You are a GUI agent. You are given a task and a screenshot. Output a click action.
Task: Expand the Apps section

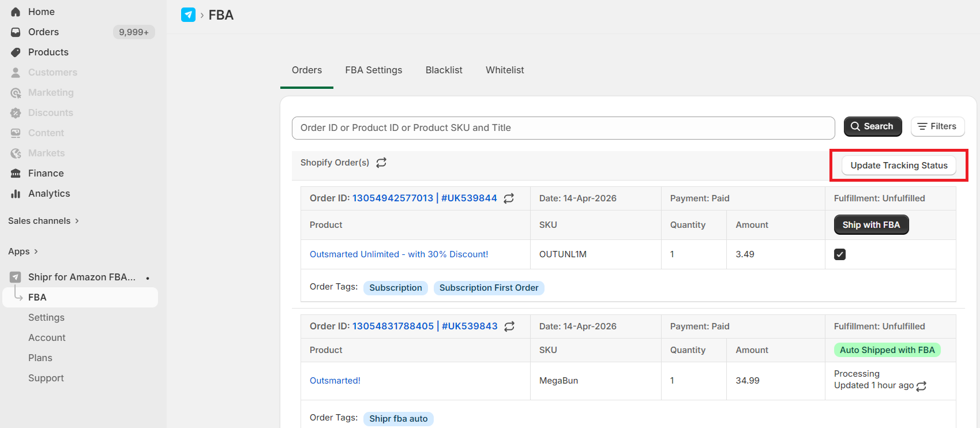click(23, 251)
